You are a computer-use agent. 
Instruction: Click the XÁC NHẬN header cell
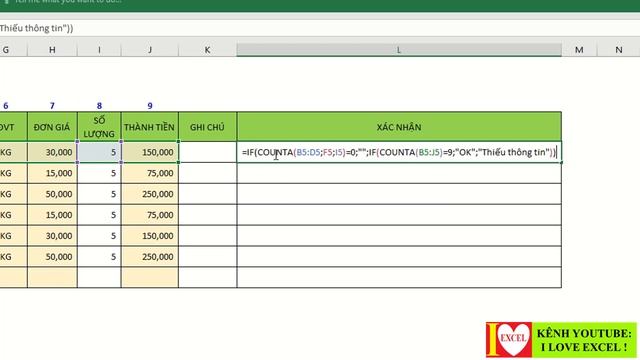pyautogui.click(x=399, y=127)
